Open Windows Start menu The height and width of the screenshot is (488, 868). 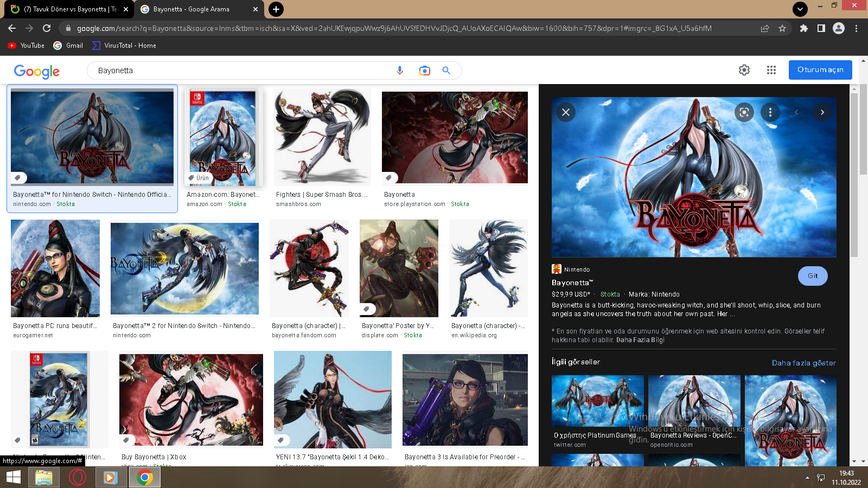coord(13,477)
